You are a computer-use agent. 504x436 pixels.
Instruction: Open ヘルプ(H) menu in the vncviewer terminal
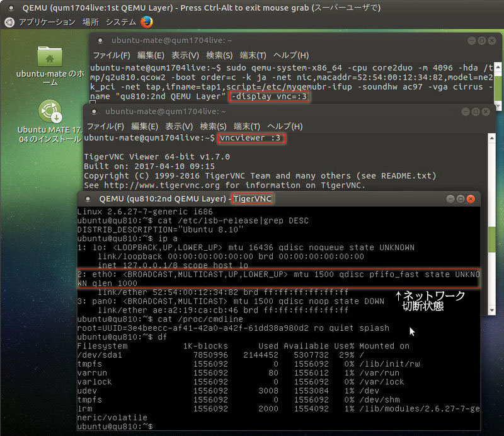[x=285, y=127]
